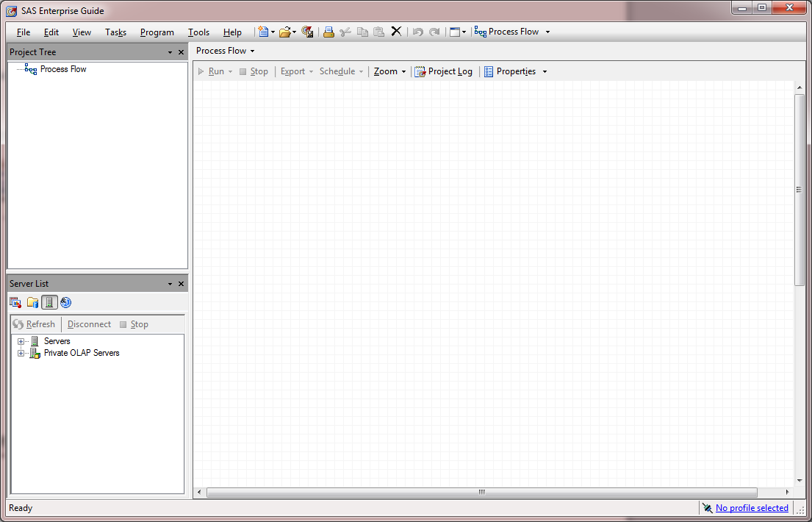The width and height of the screenshot is (812, 522).
Task: Select Process Flow in the Project Tree
Action: (x=63, y=69)
